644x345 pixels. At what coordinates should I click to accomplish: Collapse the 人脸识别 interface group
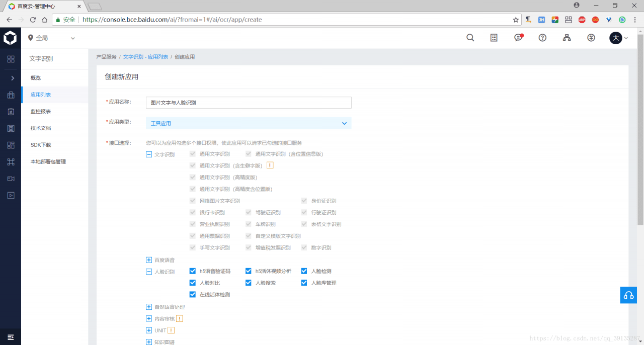click(x=149, y=272)
